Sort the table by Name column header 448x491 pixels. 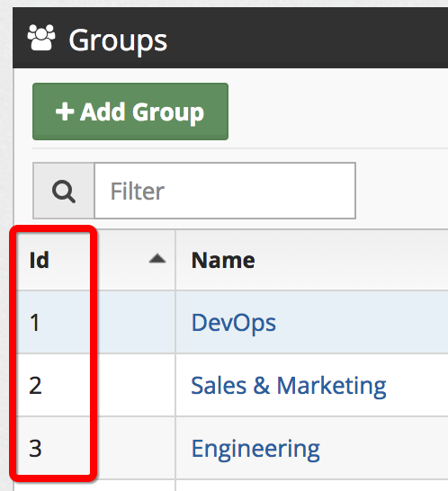click(x=312, y=260)
